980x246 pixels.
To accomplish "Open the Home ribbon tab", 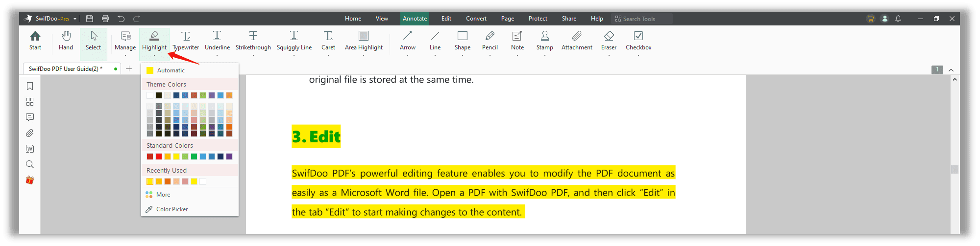I will [x=353, y=19].
